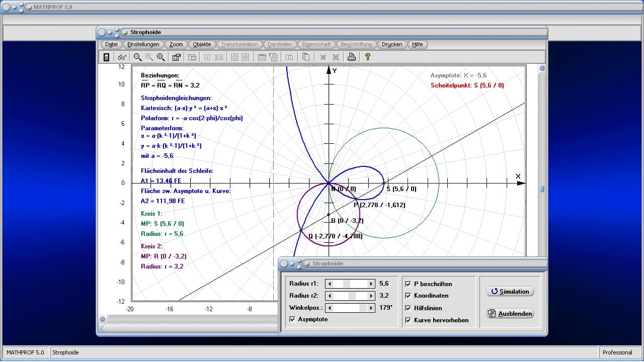Uncheck the P beschriften checkbox

coord(408,284)
